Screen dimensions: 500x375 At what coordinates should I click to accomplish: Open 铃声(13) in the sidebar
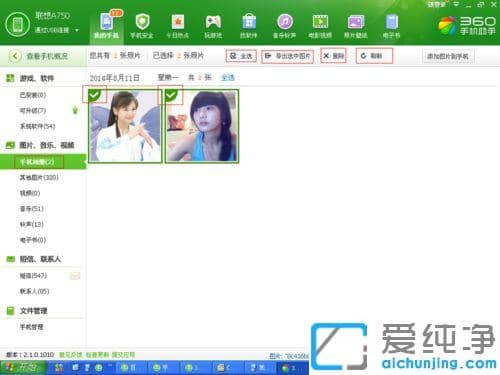32,224
